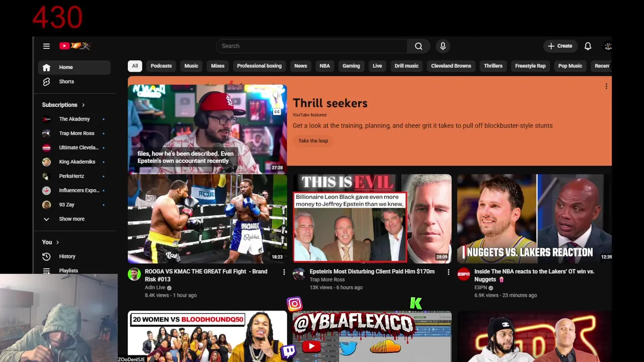Open options for ROOGA VS KMAC video

(x=284, y=272)
